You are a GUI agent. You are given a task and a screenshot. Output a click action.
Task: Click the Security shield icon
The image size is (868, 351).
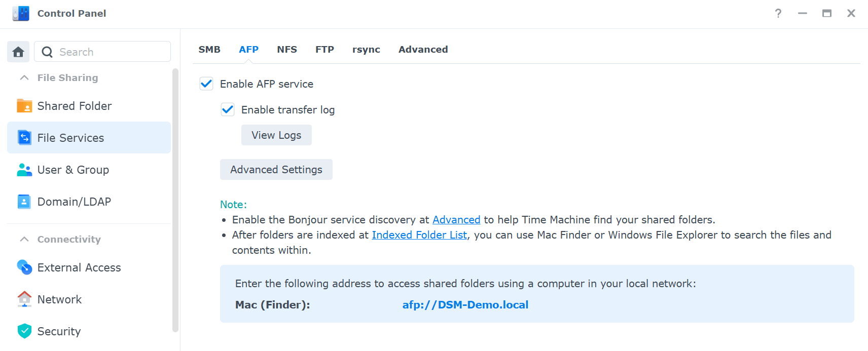click(x=24, y=331)
